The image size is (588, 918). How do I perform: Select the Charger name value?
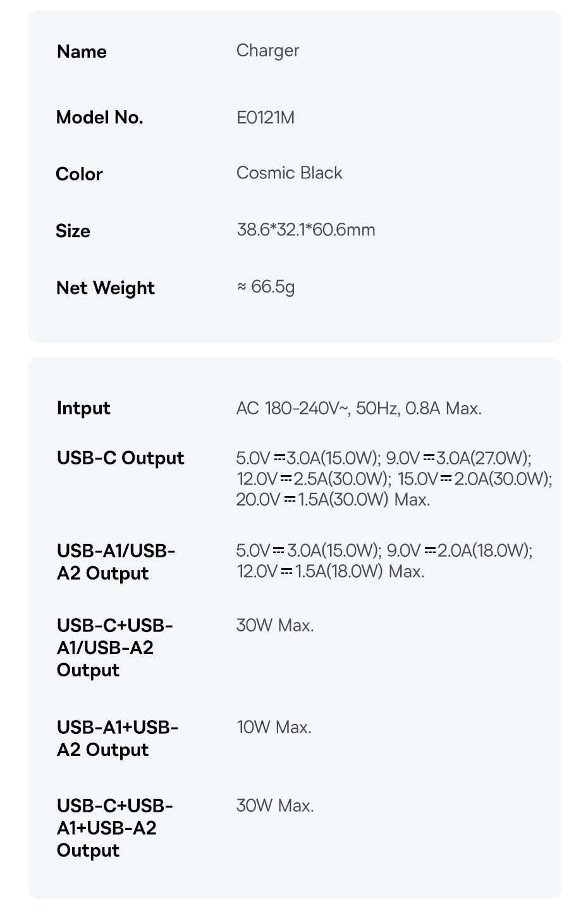pos(267,51)
